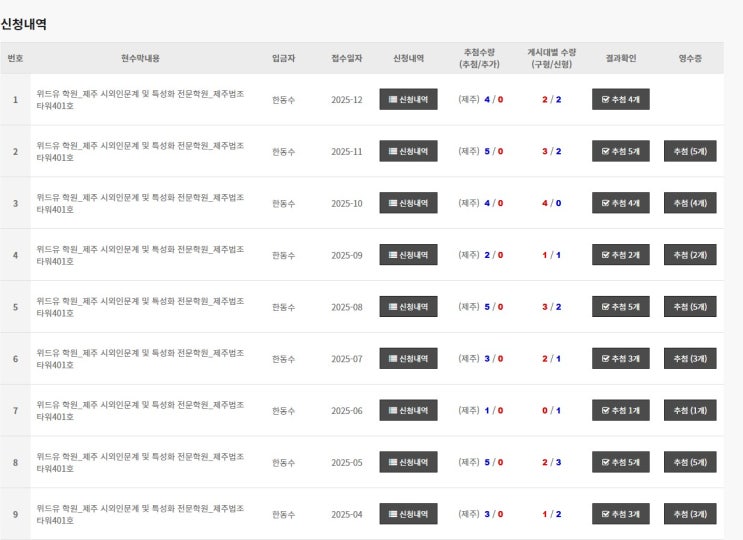Click 신청내역 button in row 3

408,203
